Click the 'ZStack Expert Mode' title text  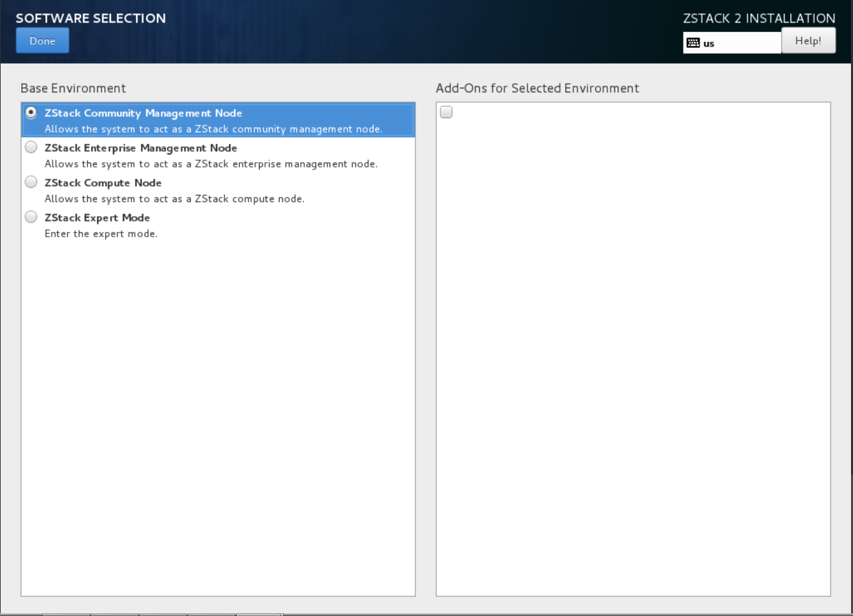(x=97, y=217)
